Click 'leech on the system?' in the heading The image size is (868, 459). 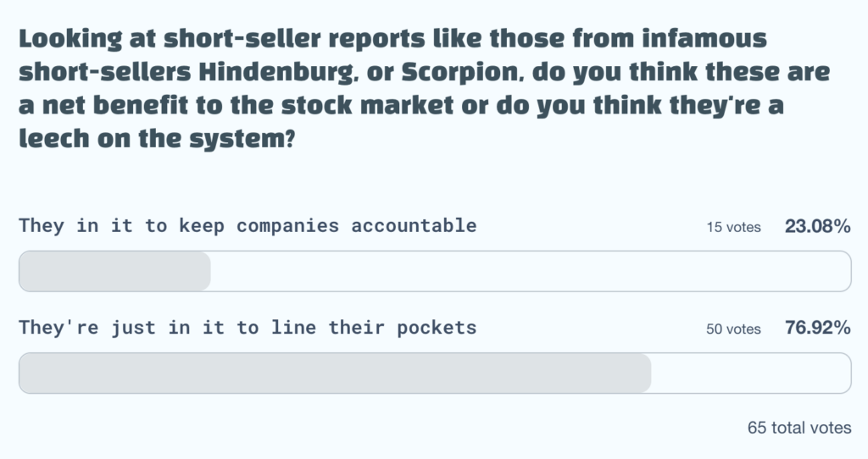(156, 136)
